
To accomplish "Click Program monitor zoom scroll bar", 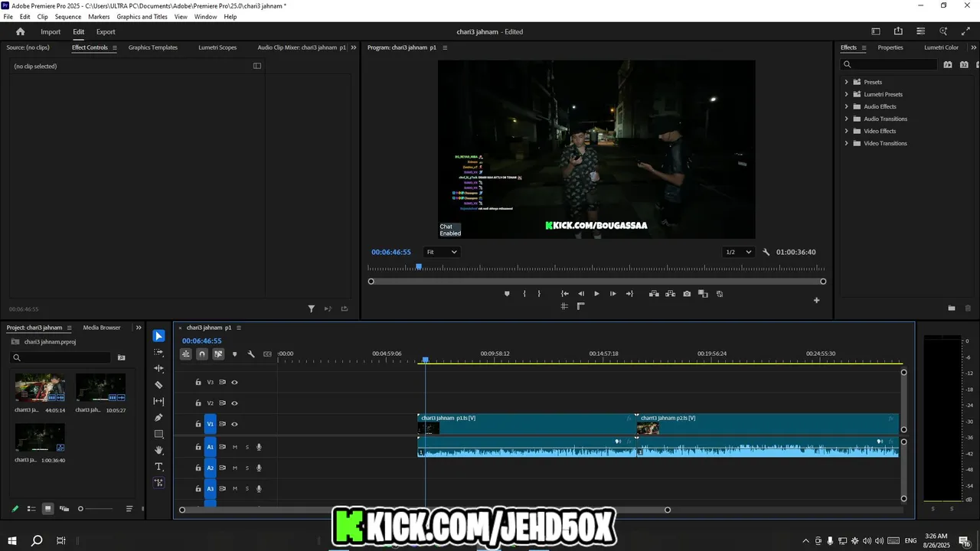I will 597,282.
